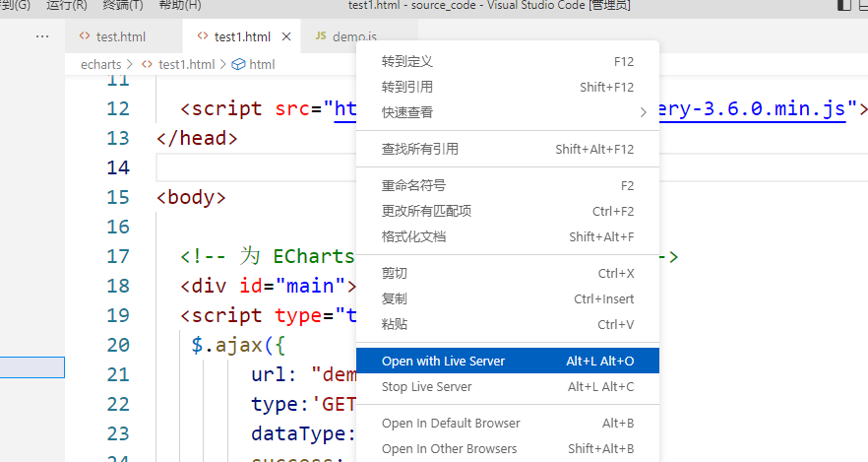
Task: Click Open In Default Browser
Action: 451,424
